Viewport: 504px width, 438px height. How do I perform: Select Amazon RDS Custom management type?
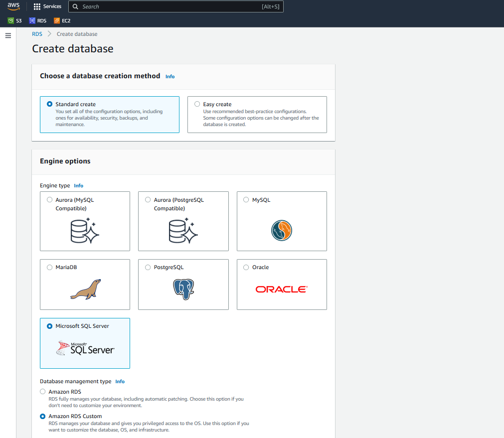click(42, 416)
